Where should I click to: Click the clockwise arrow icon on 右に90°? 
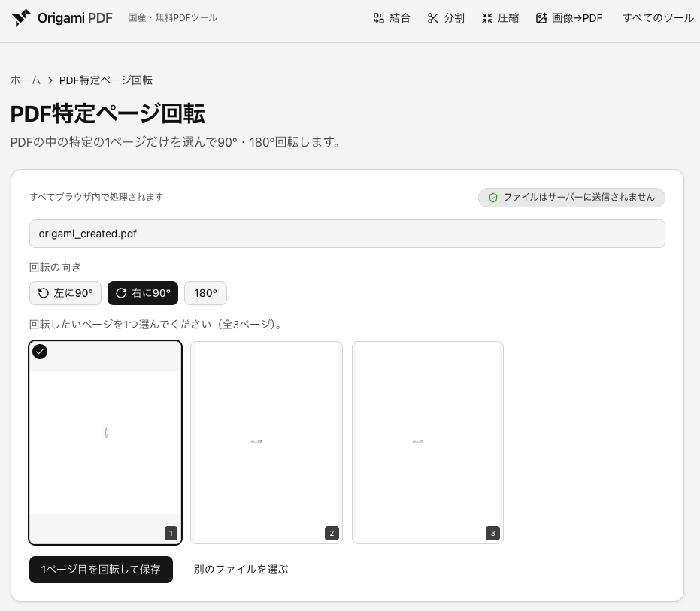click(121, 293)
